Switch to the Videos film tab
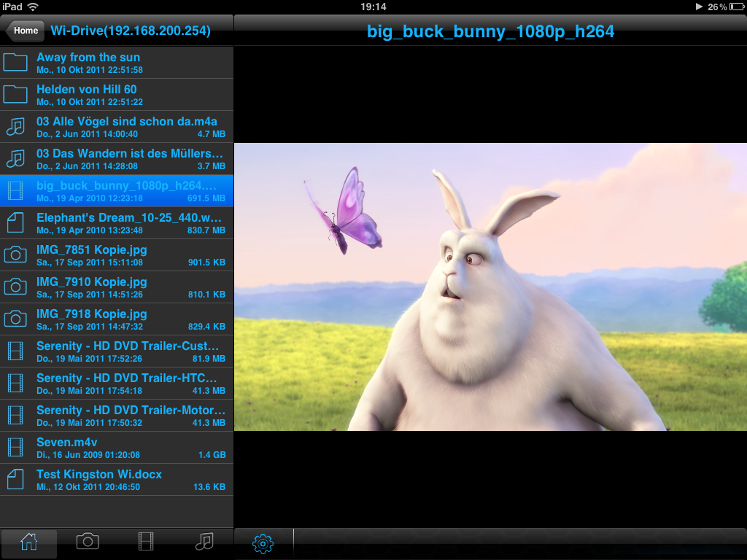Screen dimensions: 747x560 coord(146,542)
